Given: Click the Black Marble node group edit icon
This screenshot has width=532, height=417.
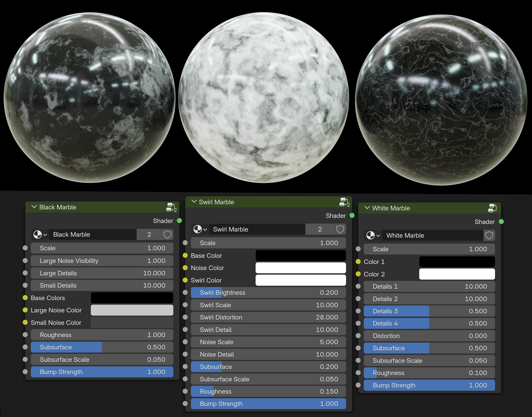Looking at the screenshot, I should (171, 207).
